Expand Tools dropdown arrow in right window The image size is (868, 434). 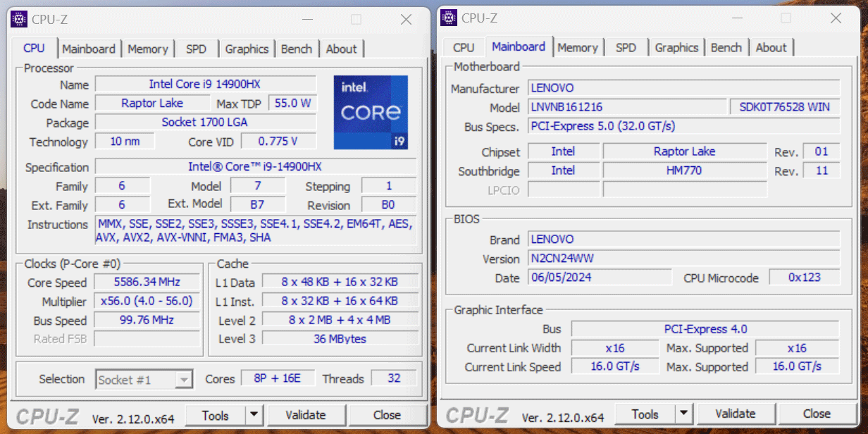click(x=684, y=414)
